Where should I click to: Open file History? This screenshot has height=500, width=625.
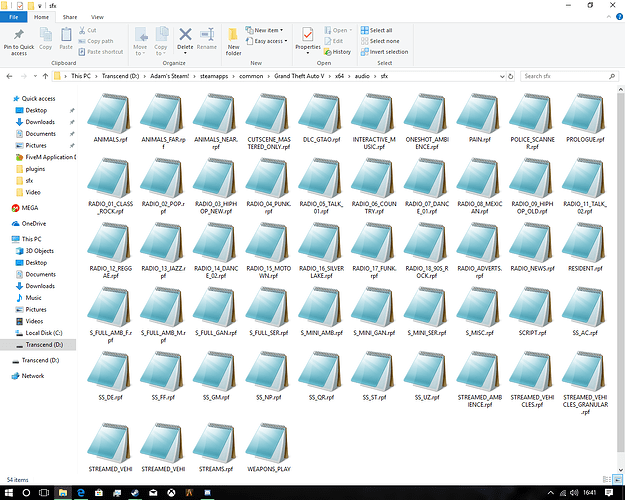pos(338,52)
